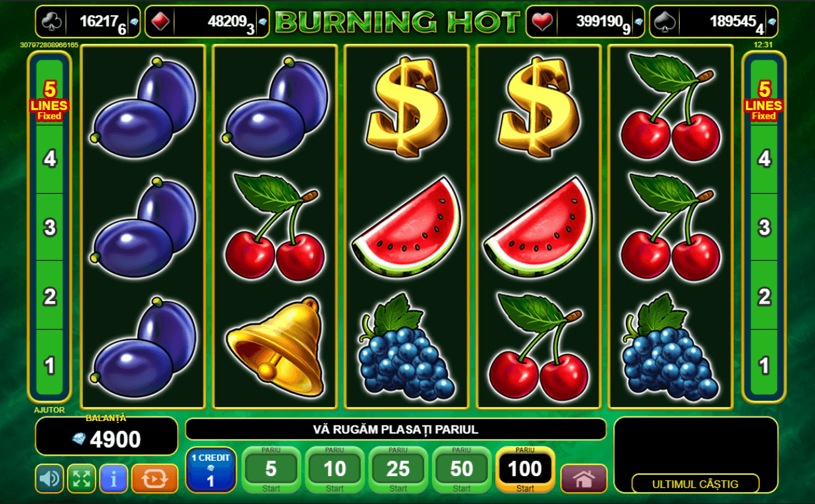Open the game info paytable icon
This screenshot has height=504, width=815.
pos(113,478)
